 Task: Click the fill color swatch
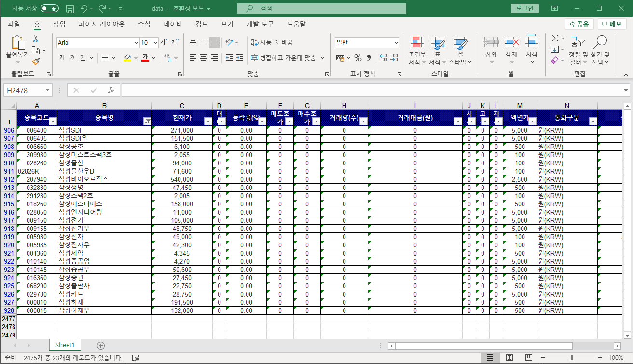pyautogui.click(x=127, y=58)
